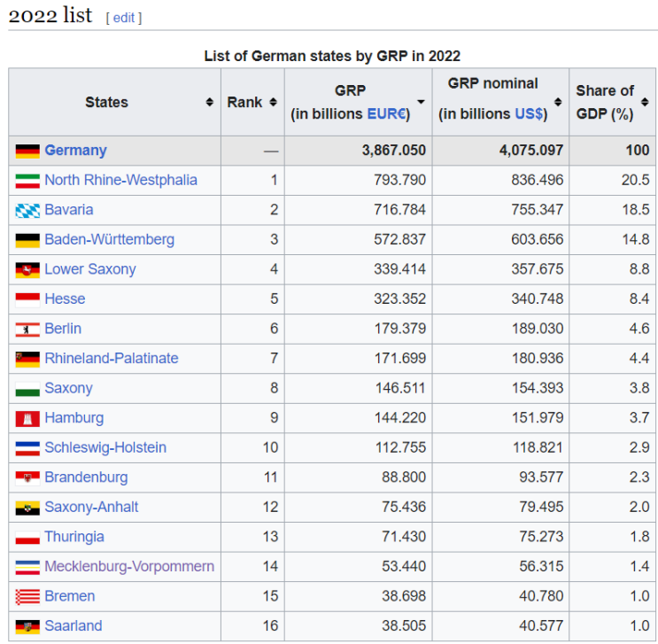The height and width of the screenshot is (644, 658).
Task: Open the North Rhine-Westphalia link
Action: click(120, 180)
